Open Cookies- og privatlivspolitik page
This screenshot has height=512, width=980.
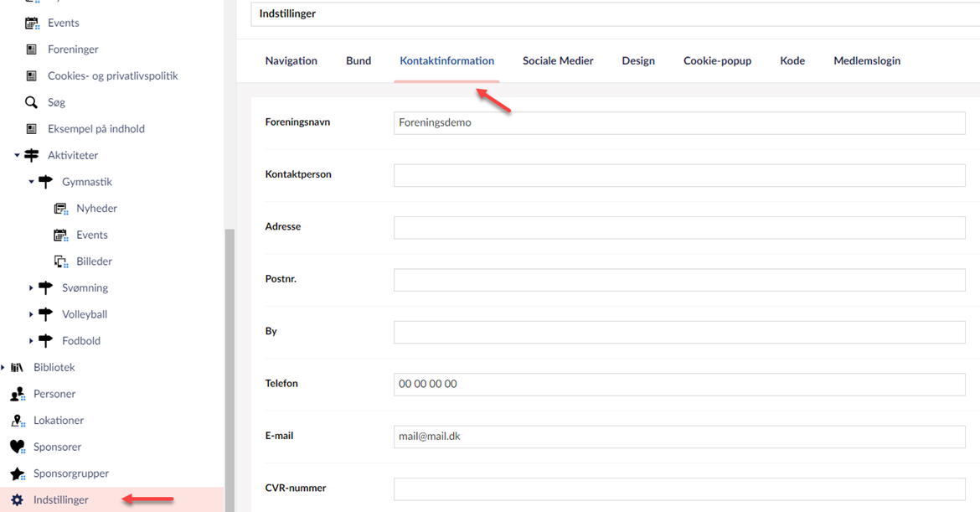112,76
